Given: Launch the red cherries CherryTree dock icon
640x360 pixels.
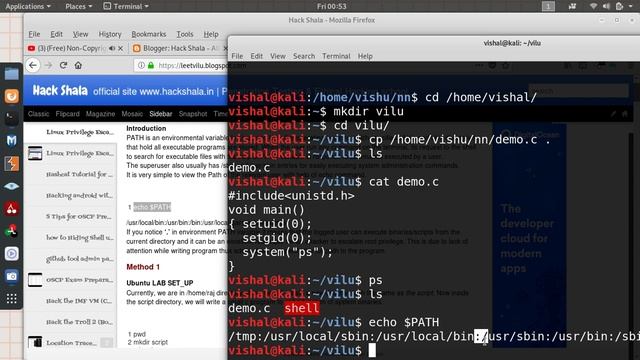Looking at the screenshot, I should tap(11, 209).
